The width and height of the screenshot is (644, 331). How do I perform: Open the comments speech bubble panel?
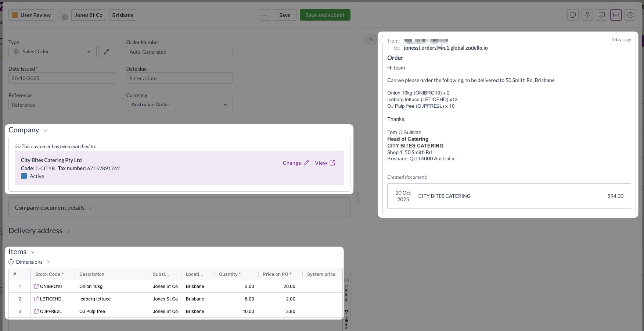coord(601,15)
